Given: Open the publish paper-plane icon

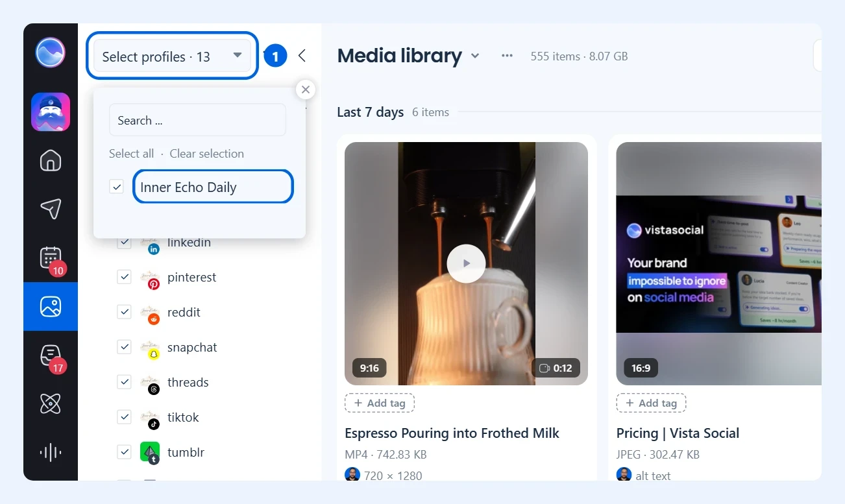Looking at the screenshot, I should [x=51, y=208].
